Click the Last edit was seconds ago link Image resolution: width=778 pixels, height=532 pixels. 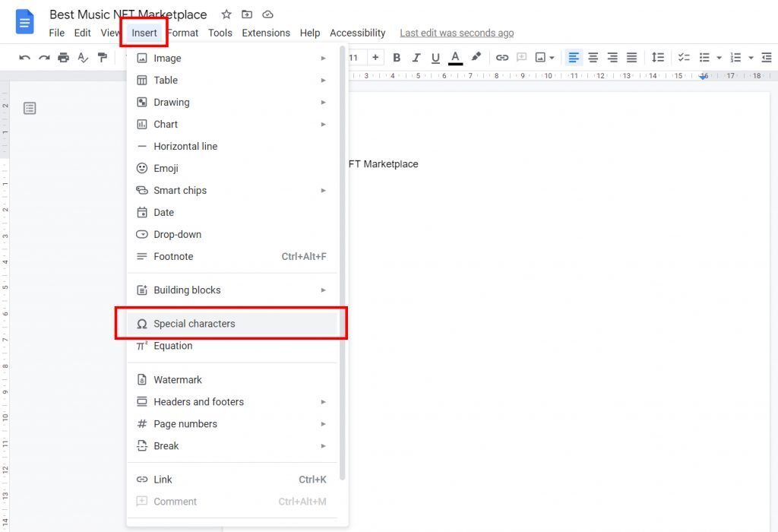(x=457, y=33)
